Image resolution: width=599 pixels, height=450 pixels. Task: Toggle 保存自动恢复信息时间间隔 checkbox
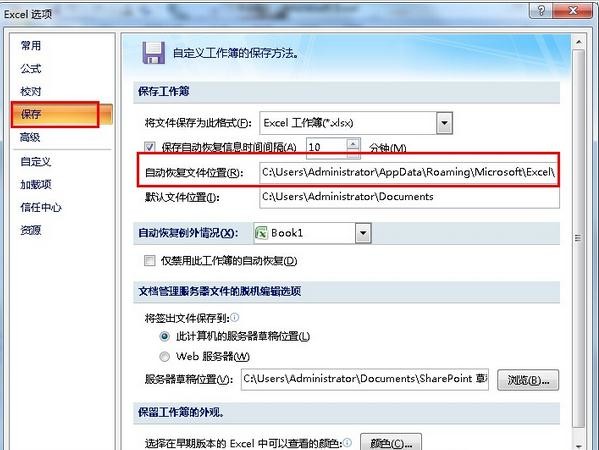[x=149, y=147]
